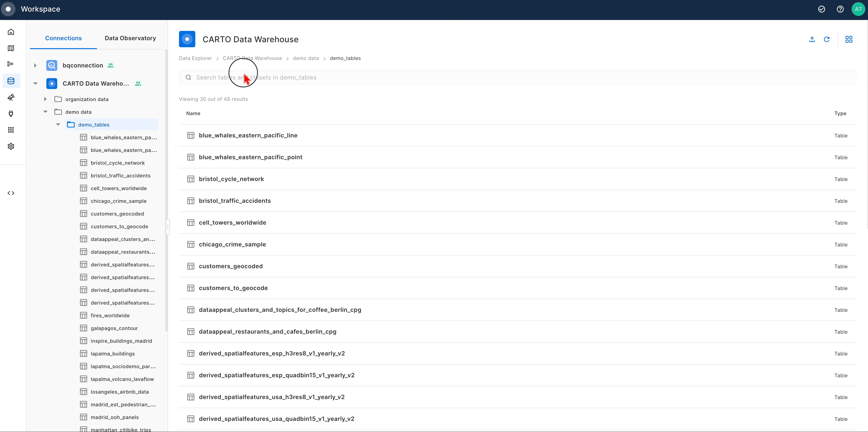Click the bqconnection BigQuery icon

(x=52, y=65)
